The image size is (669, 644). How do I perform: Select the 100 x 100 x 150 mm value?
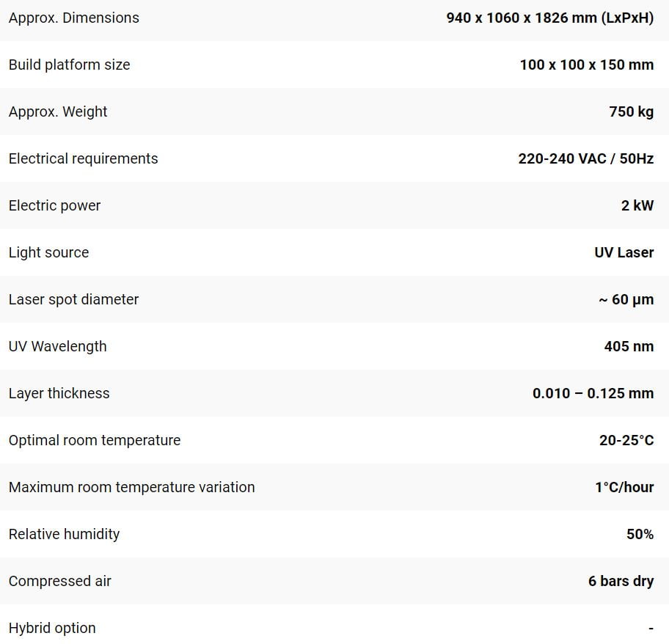click(586, 65)
